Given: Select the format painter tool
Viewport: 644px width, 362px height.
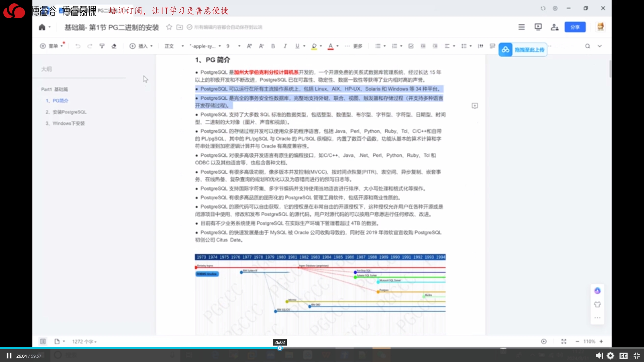Looking at the screenshot, I should (102, 46).
